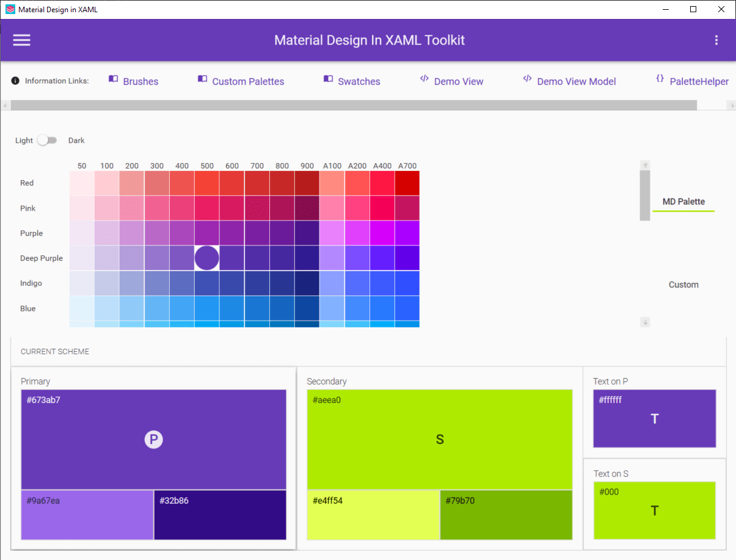Screen dimensions: 736x560
Task: Click the book icon next to Custom Palettes
Action: pyautogui.click(x=202, y=79)
